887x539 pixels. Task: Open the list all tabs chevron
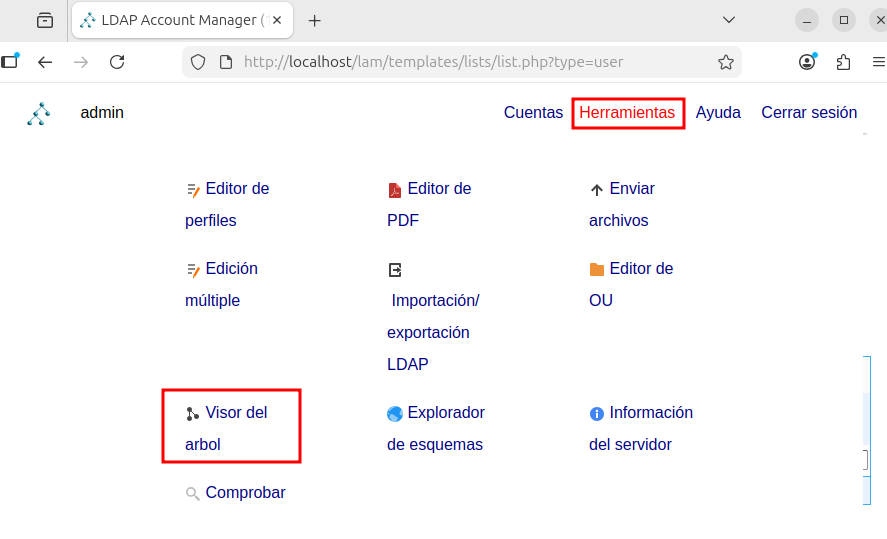point(729,20)
